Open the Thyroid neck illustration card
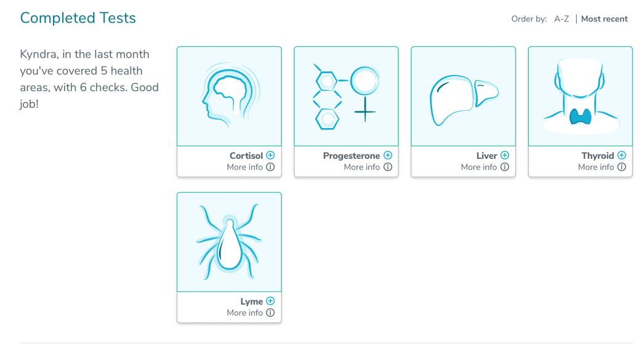Image resolution: width=644 pixels, height=349 pixels. pyautogui.click(x=581, y=96)
